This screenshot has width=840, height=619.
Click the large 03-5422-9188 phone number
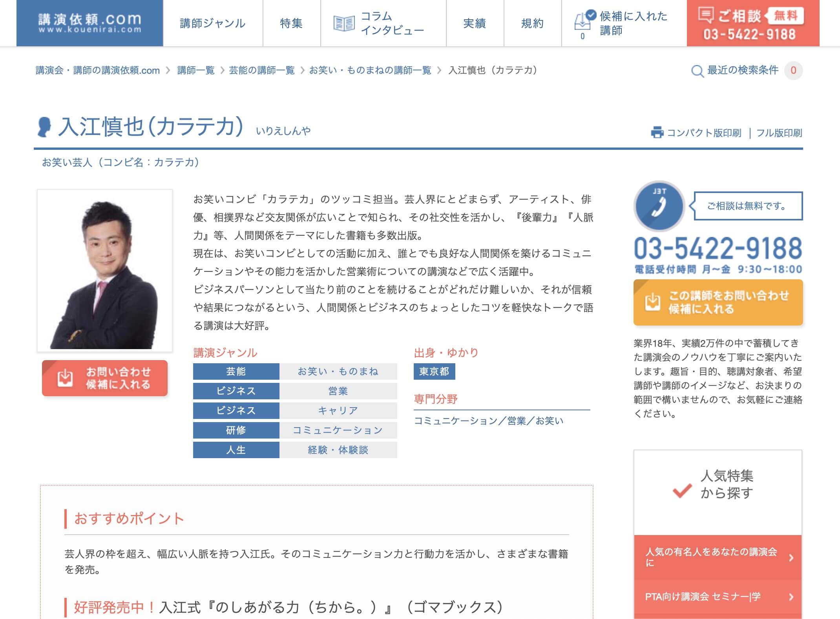(718, 248)
